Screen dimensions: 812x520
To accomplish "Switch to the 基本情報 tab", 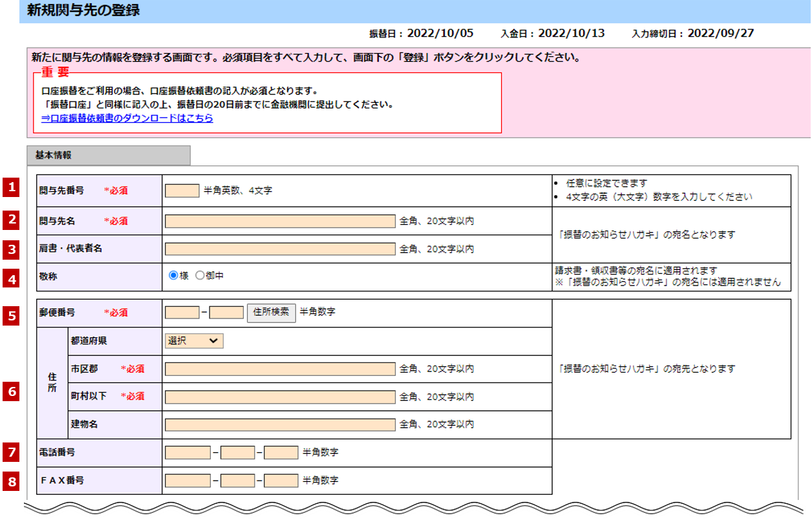I will tap(109, 156).
